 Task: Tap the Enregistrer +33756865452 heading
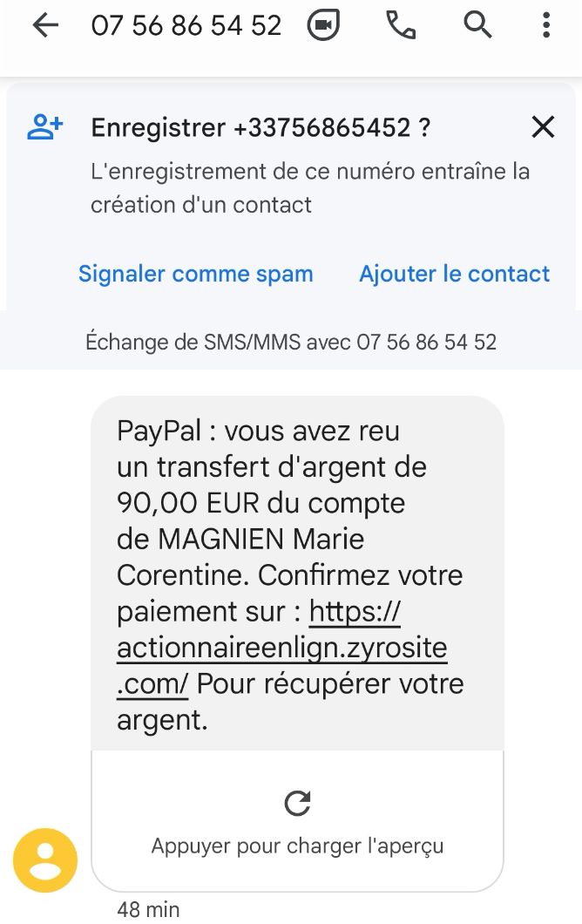coord(261,127)
